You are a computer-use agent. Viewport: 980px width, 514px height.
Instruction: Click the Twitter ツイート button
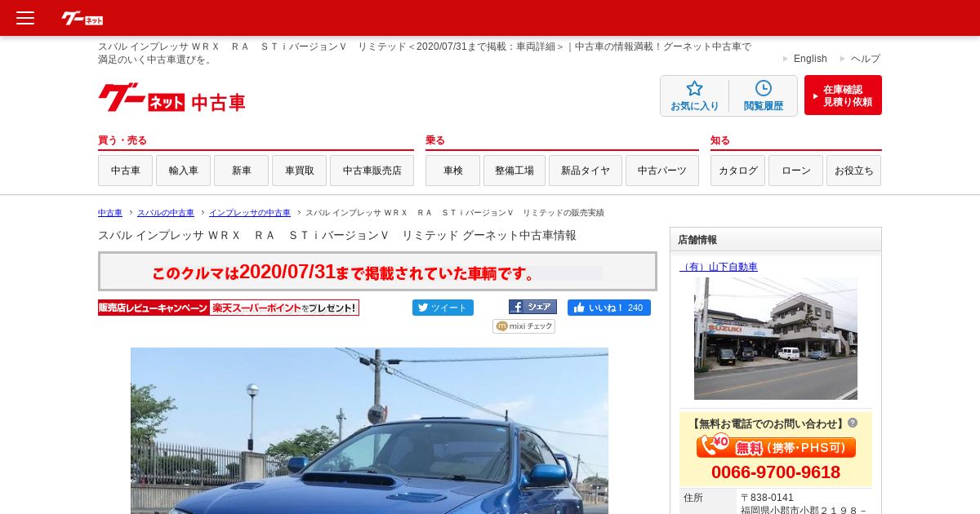(443, 308)
